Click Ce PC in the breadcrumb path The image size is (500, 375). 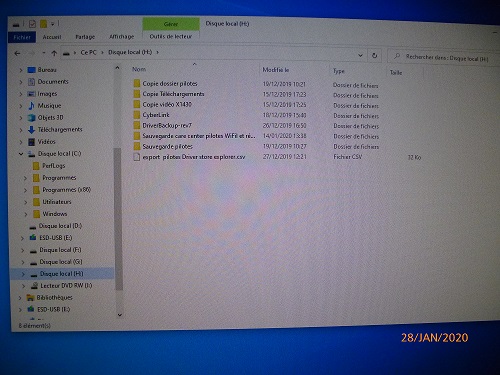tap(88, 52)
